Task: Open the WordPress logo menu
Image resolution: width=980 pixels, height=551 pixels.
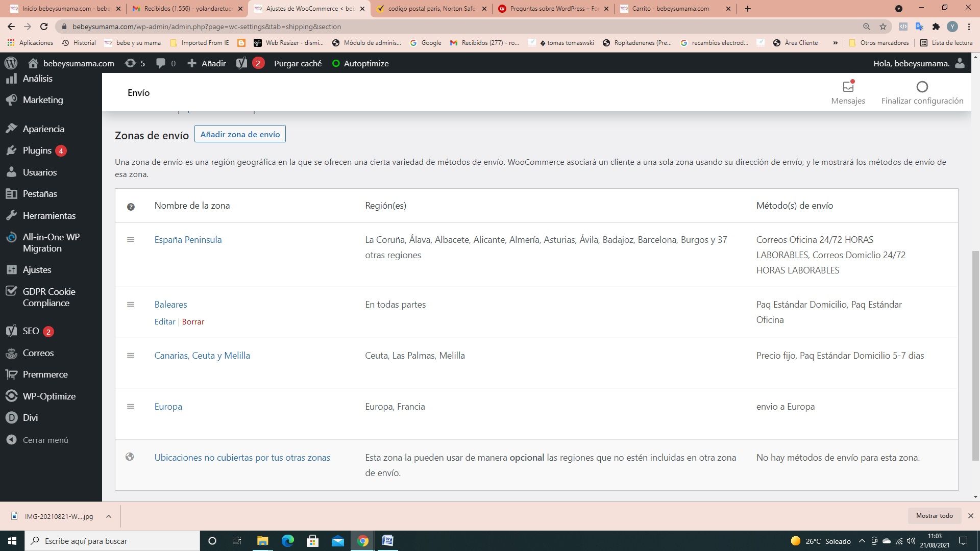Action: click(x=11, y=63)
